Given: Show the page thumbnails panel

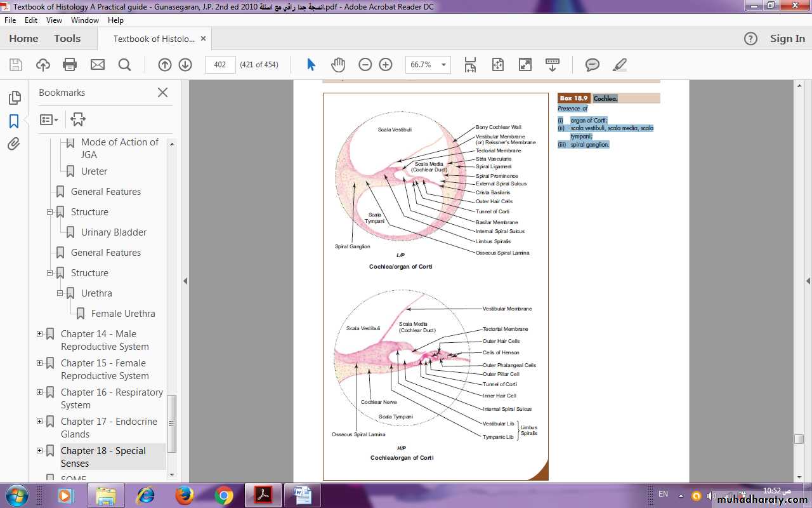Looking at the screenshot, I should point(14,98).
